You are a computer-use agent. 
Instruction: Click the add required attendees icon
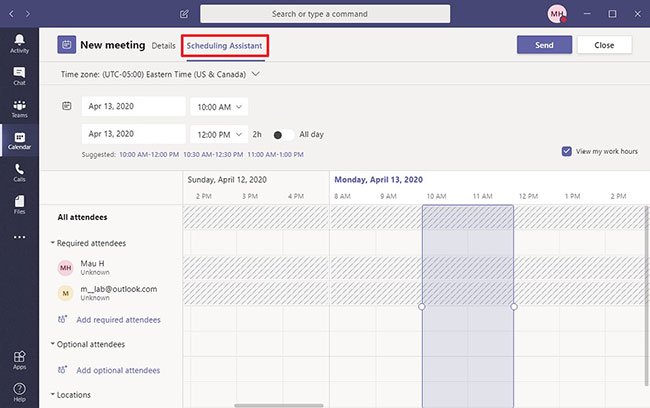click(x=62, y=319)
